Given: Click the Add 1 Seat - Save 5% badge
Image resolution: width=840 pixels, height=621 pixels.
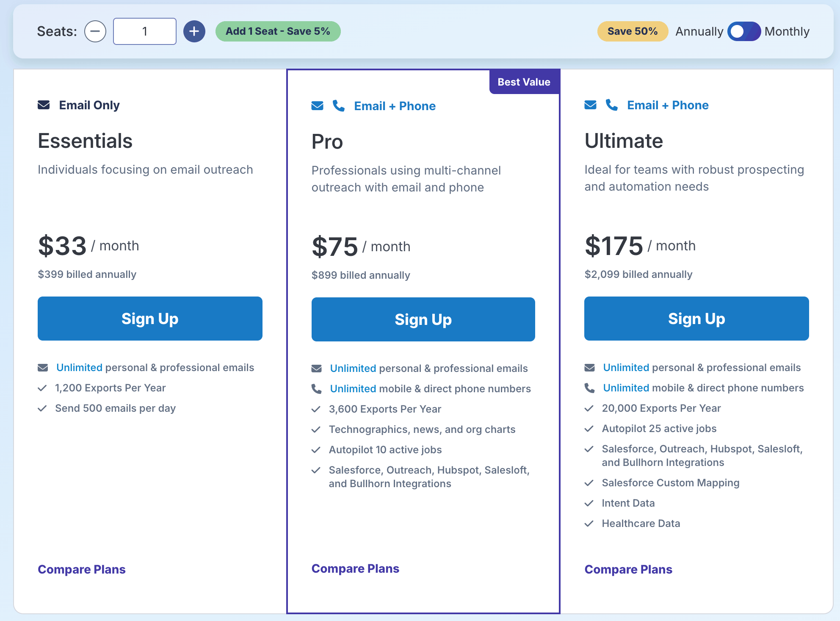Looking at the screenshot, I should coord(278,31).
